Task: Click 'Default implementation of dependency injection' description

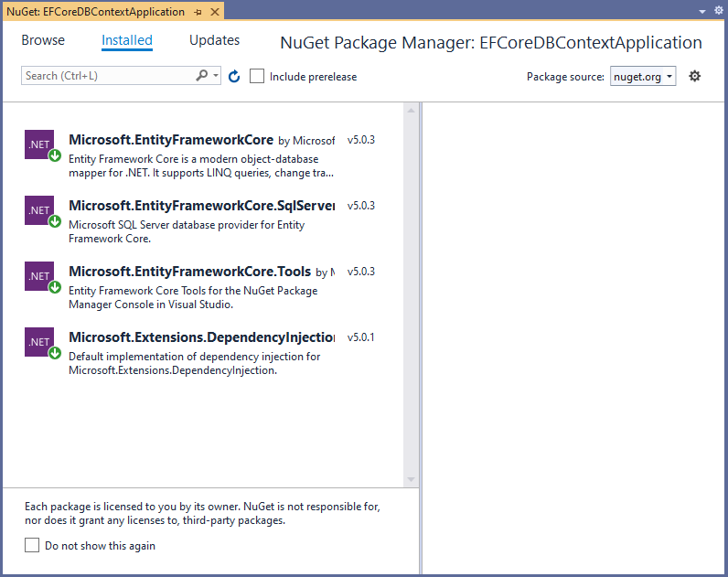Action: 195,363
